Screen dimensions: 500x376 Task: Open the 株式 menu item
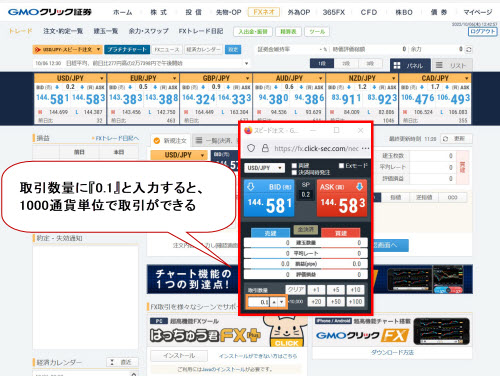pos(158,12)
